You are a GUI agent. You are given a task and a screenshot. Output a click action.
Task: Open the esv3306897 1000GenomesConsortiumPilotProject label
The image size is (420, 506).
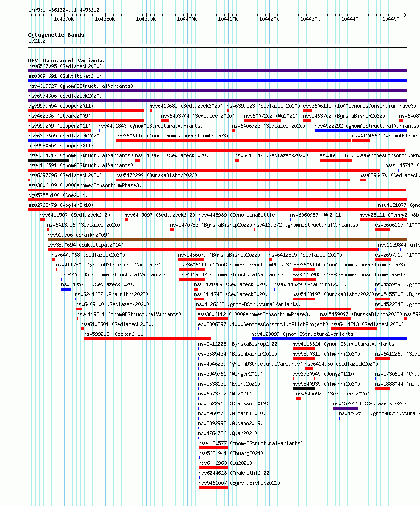(263, 324)
